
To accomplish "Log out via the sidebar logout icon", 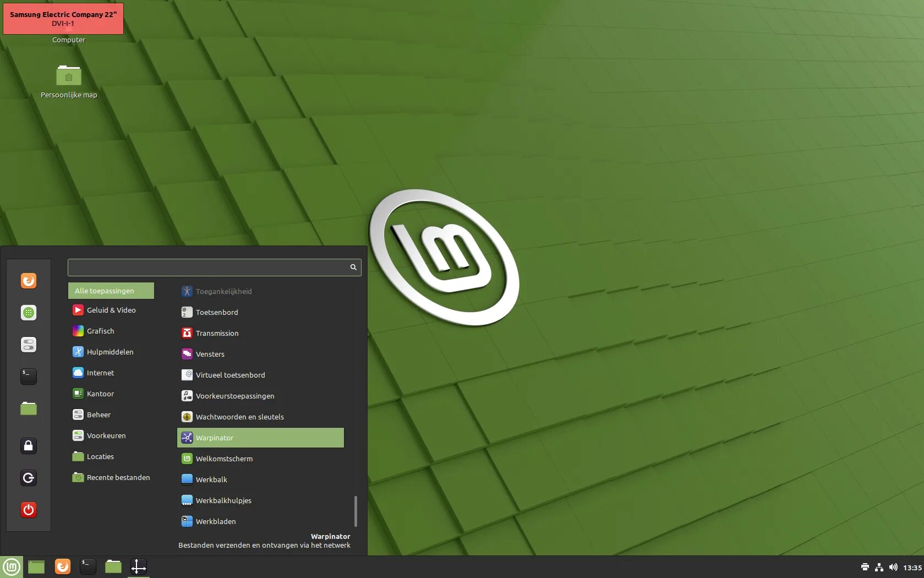I will (28, 478).
